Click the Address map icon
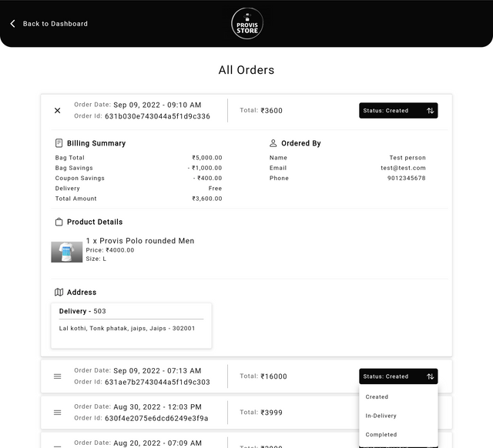Viewport: 493px width, 448px height. (59, 293)
